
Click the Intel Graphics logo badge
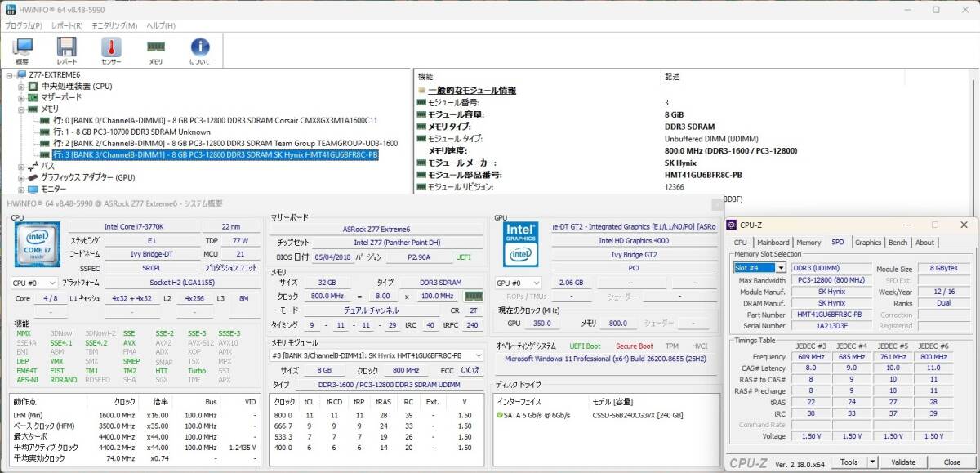pos(521,243)
